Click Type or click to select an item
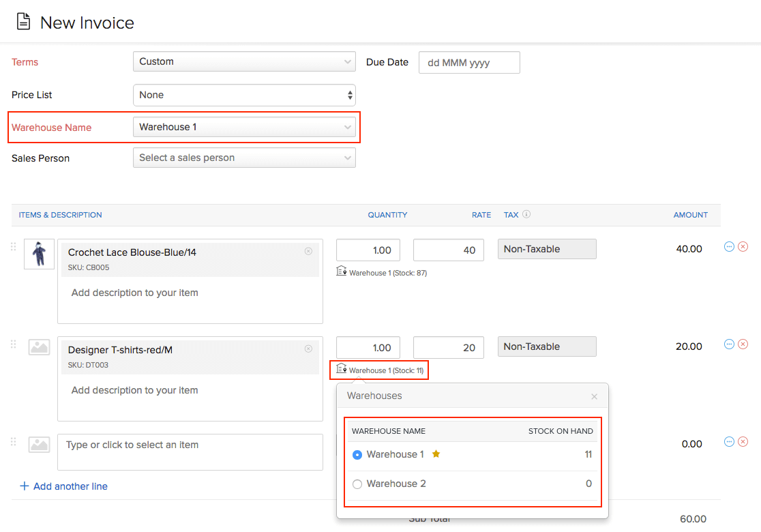Image resolution: width=761 pixels, height=532 pixels. (x=190, y=452)
